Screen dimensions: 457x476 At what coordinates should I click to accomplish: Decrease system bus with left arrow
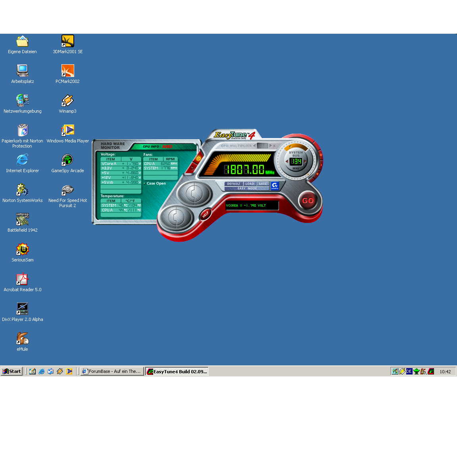(287, 161)
